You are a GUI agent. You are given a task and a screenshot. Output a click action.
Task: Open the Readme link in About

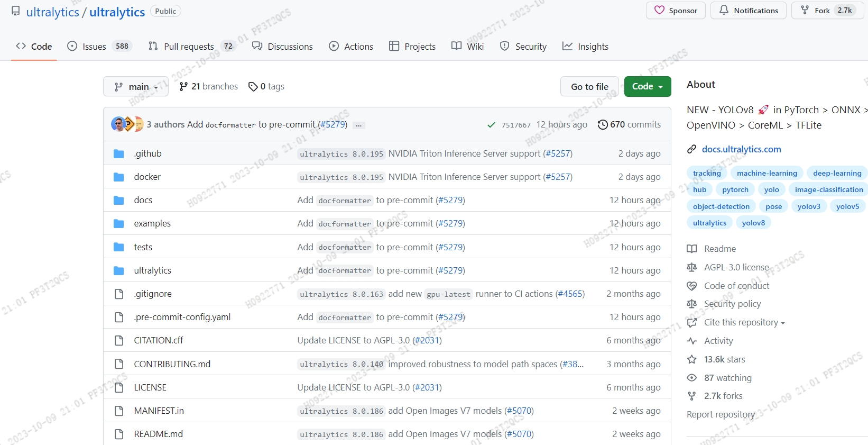(711, 249)
